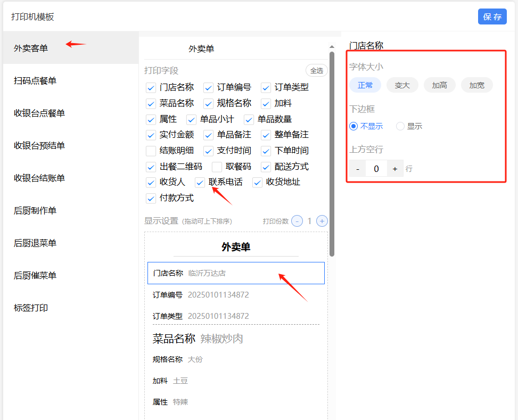
Task: Check the 取餐码 checkbox
Action: pos(217,167)
